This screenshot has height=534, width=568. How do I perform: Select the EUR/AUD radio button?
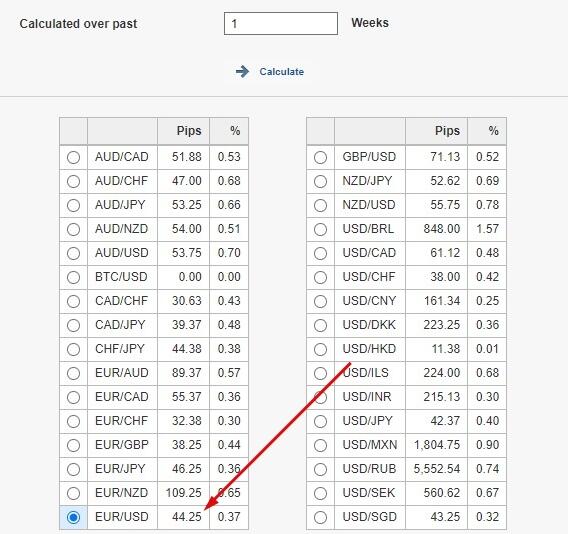click(74, 374)
